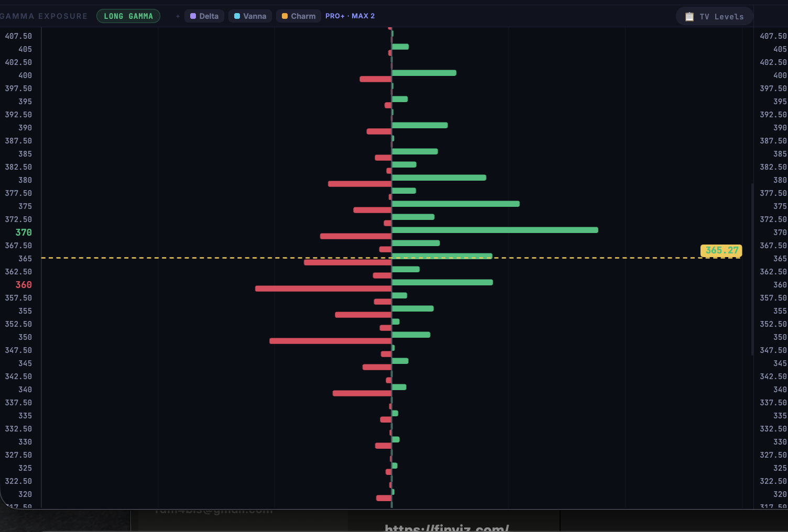Click the 345 strike label on right axis

[x=780, y=363]
